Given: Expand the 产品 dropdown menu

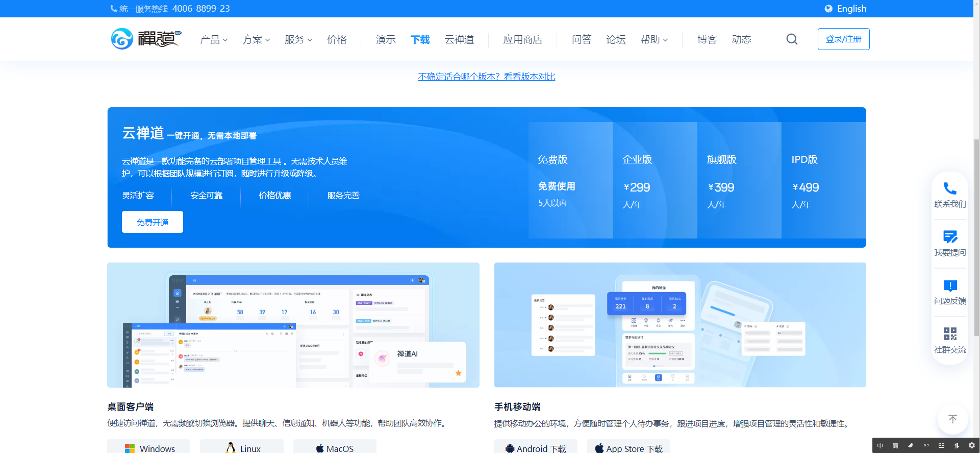Looking at the screenshot, I should (x=214, y=39).
